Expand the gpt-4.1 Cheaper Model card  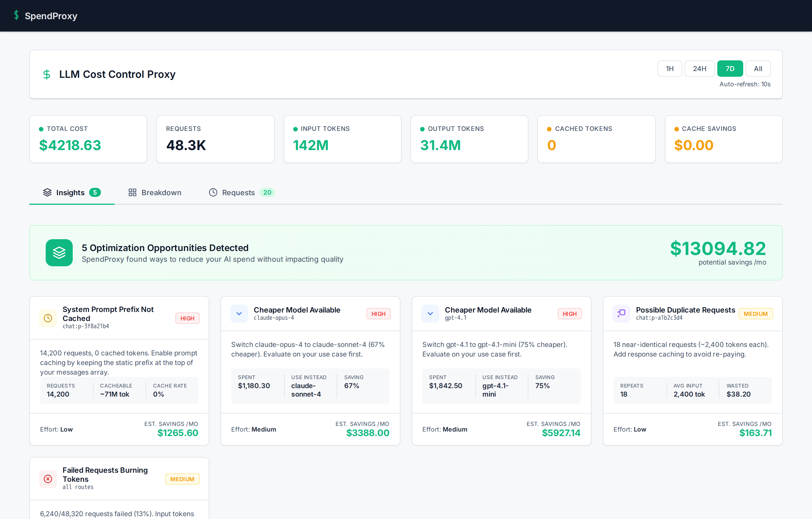430,313
